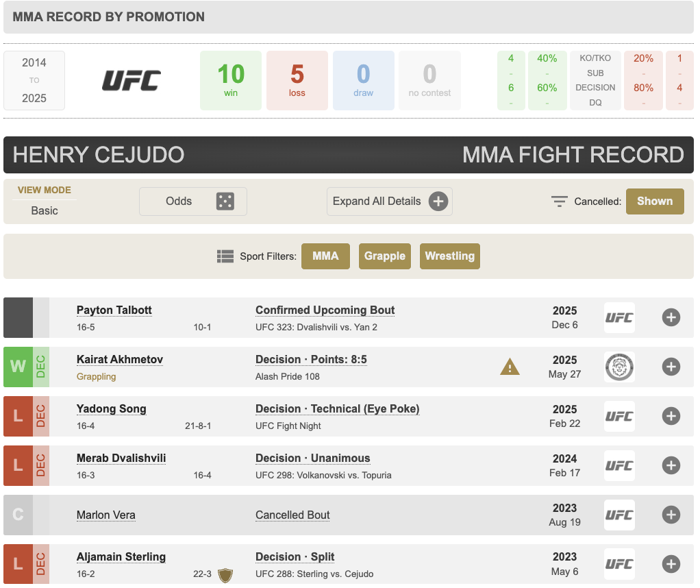Expand the Merab Dvalishvili fight row
This screenshot has height=588, width=700.
(x=671, y=465)
